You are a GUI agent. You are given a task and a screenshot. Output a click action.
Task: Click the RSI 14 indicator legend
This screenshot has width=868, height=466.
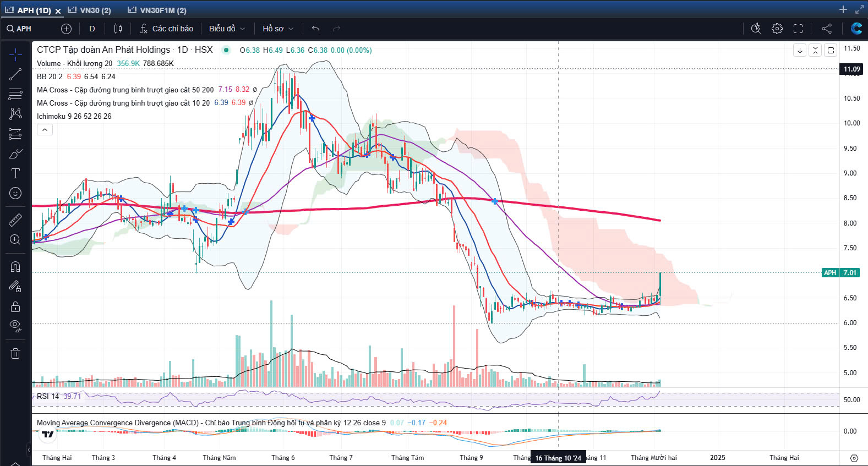[48, 396]
